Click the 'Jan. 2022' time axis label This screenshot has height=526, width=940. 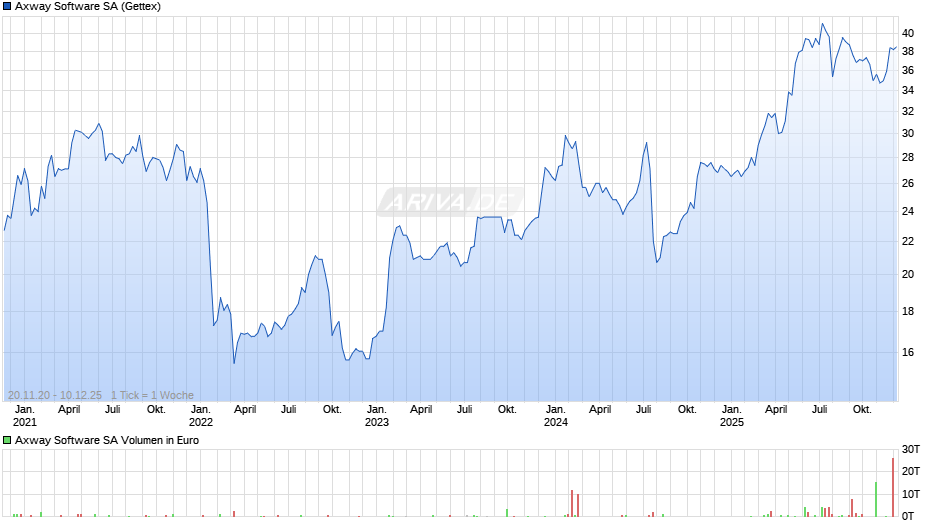point(201,416)
